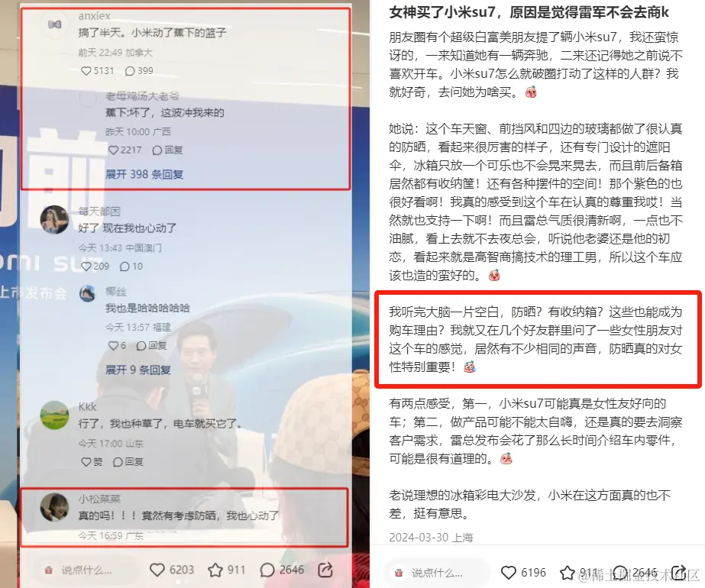Reply to 椰丝's comment
This screenshot has height=588, width=705.
coord(151,345)
